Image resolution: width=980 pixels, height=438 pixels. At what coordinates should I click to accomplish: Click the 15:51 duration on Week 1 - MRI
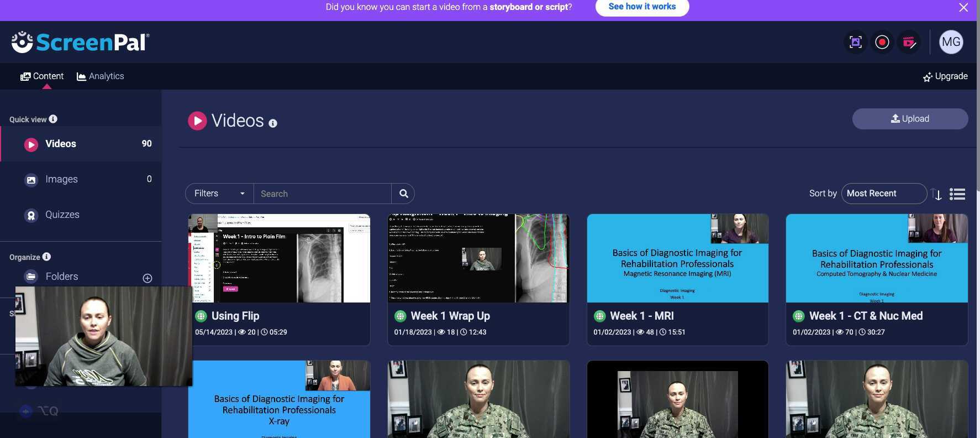click(677, 332)
